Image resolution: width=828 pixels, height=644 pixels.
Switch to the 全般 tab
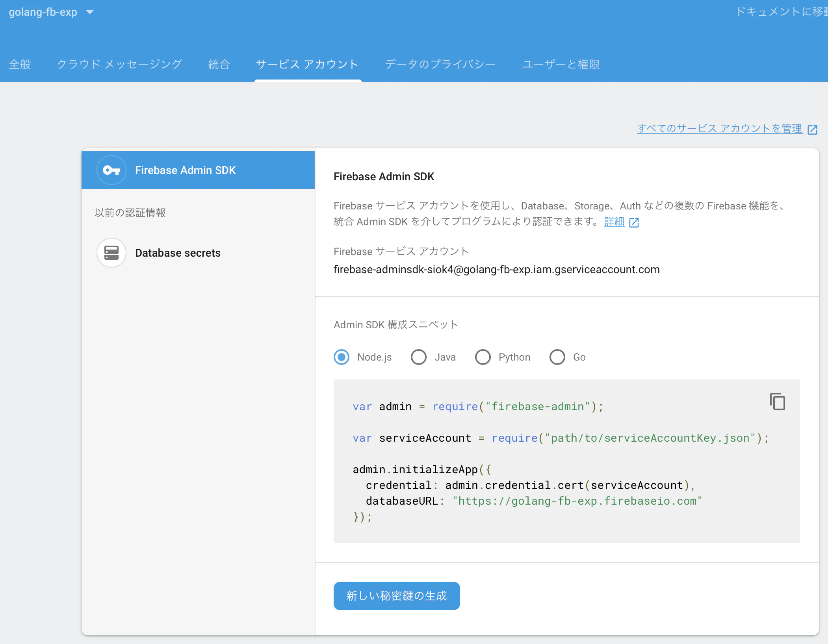point(20,64)
